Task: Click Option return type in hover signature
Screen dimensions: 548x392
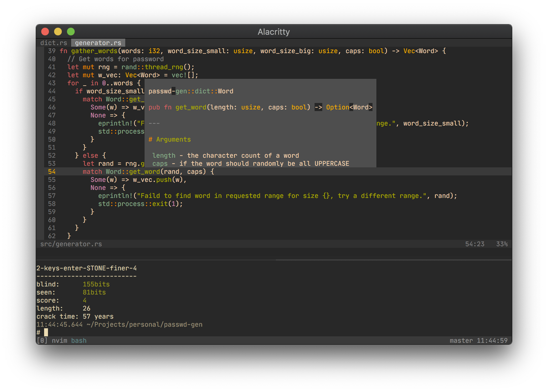Action: pos(337,107)
